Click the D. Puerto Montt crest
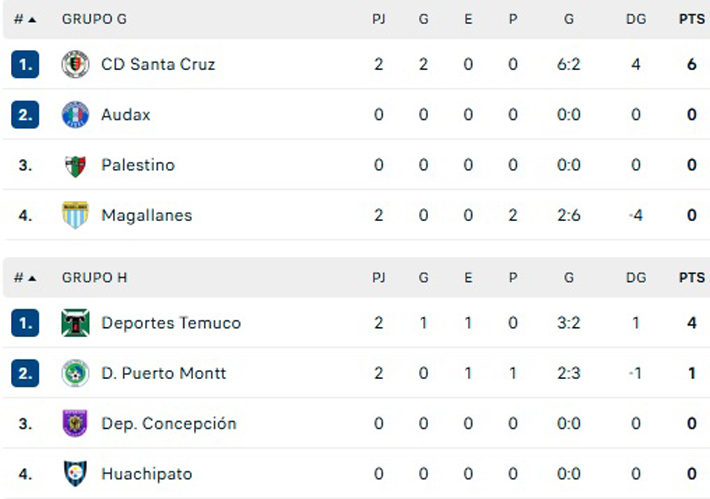The height and width of the screenshot is (499, 710). [x=75, y=373]
